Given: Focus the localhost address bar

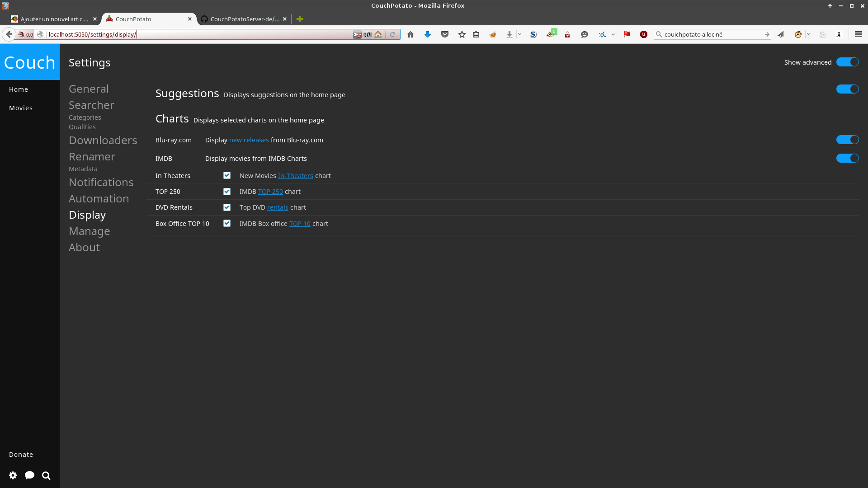Looking at the screenshot, I should coord(199,34).
